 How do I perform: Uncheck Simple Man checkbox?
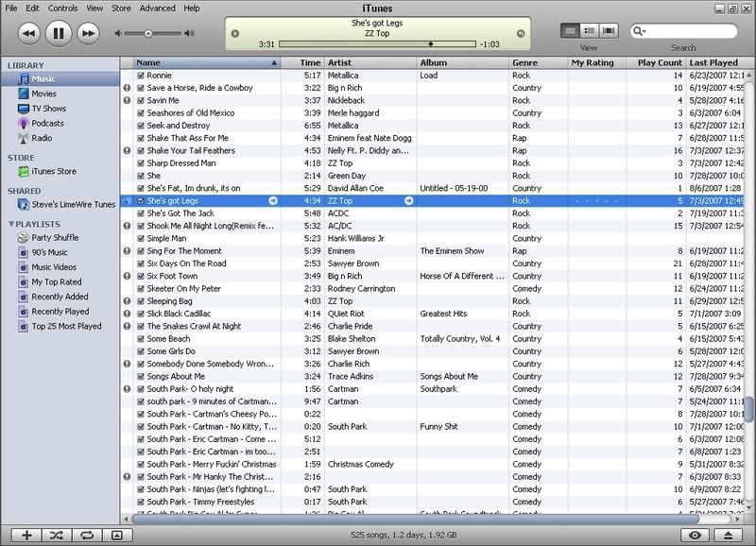point(141,238)
